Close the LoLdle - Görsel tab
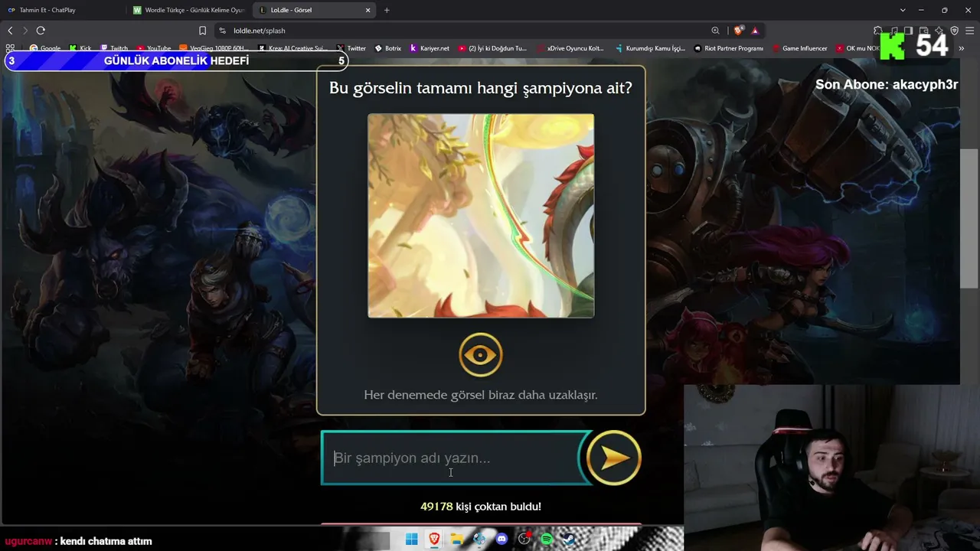 tap(367, 10)
